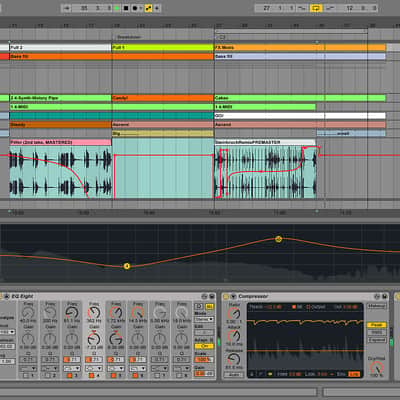Open band 5 filter type dropdown

[116, 368]
